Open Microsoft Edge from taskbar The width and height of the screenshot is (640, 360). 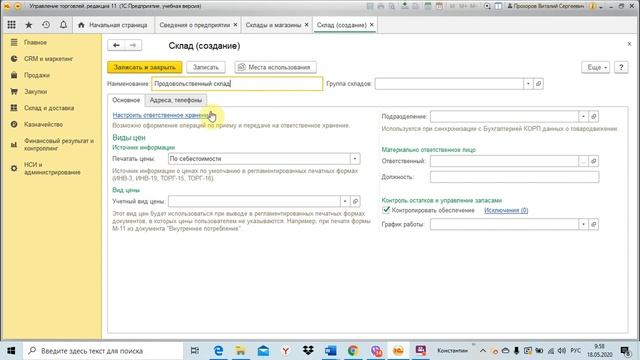(218, 351)
